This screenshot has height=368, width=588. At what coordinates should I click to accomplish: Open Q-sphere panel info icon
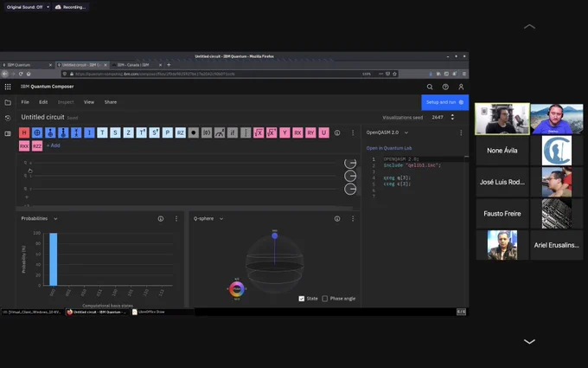337,218
